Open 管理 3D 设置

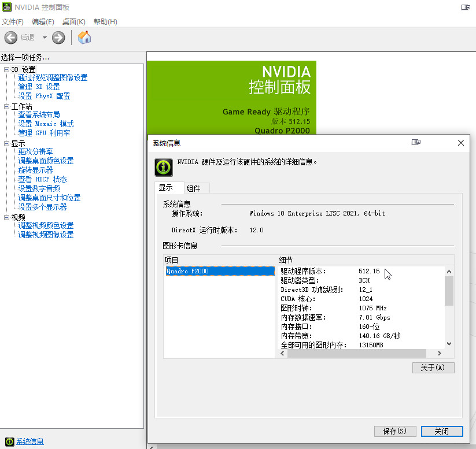[x=39, y=87]
